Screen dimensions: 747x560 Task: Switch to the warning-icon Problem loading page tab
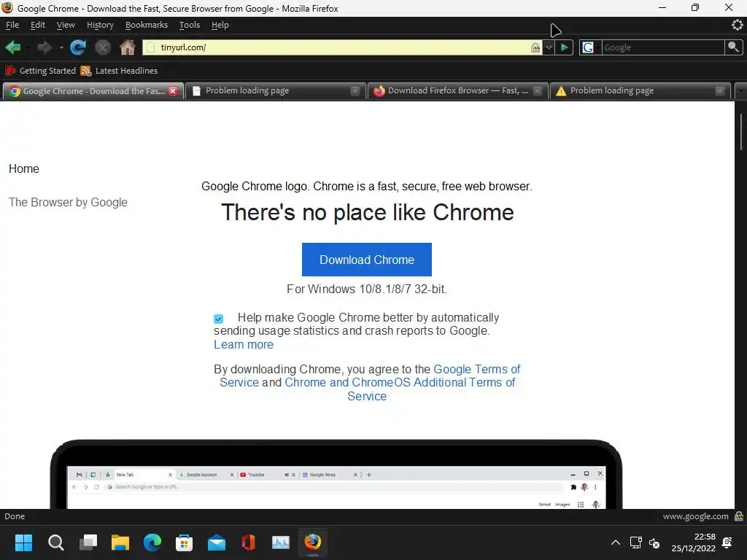tap(639, 90)
